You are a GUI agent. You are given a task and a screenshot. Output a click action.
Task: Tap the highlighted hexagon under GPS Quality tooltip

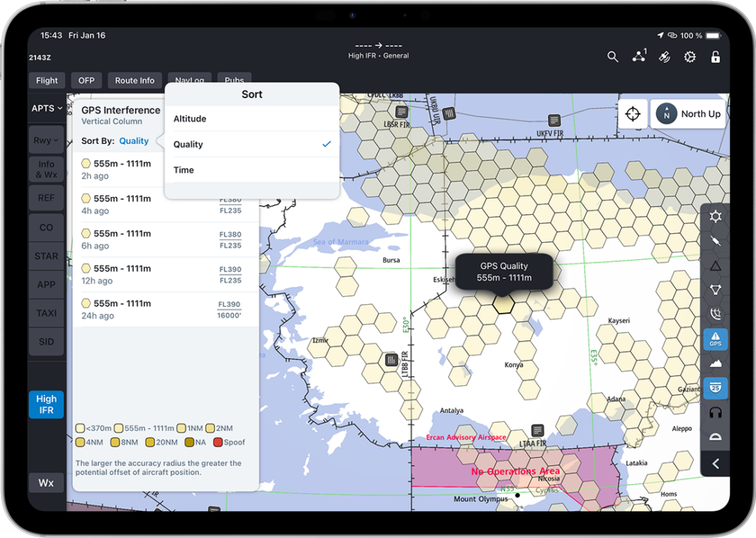503,304
